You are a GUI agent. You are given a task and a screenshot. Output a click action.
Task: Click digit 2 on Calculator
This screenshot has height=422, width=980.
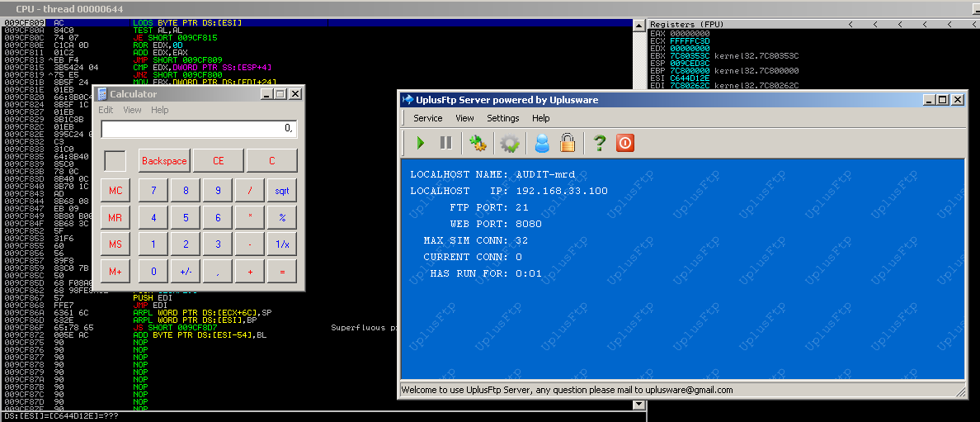[186, 244]
